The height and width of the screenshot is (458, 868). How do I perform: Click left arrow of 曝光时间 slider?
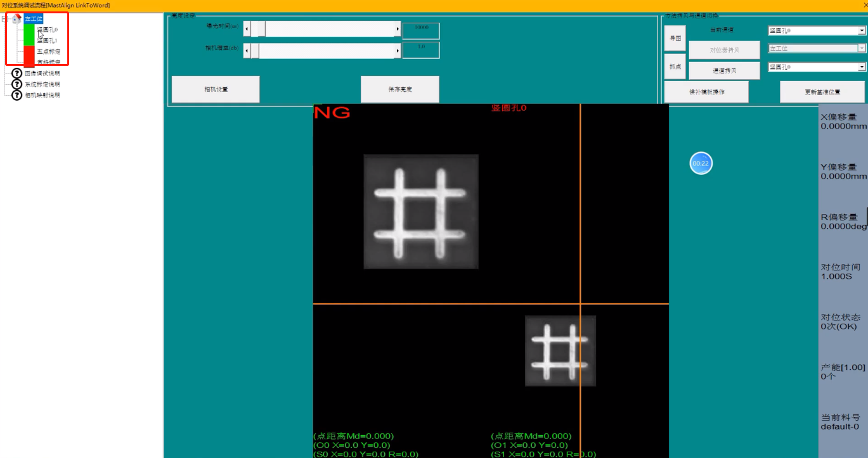point(247,29)
